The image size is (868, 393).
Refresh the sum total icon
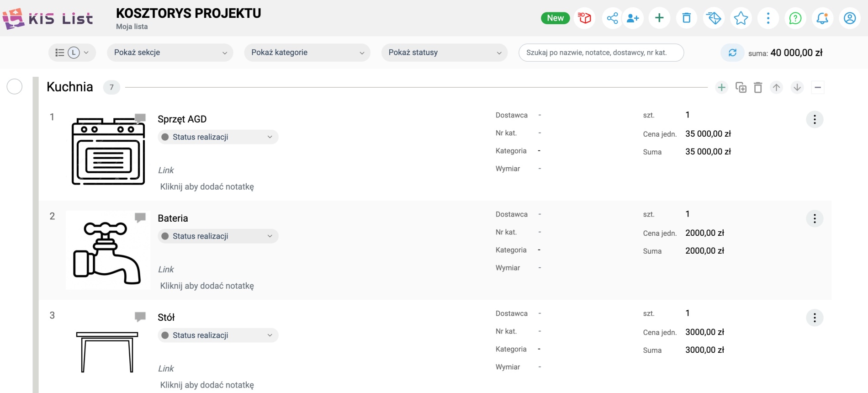pos(732,53)
